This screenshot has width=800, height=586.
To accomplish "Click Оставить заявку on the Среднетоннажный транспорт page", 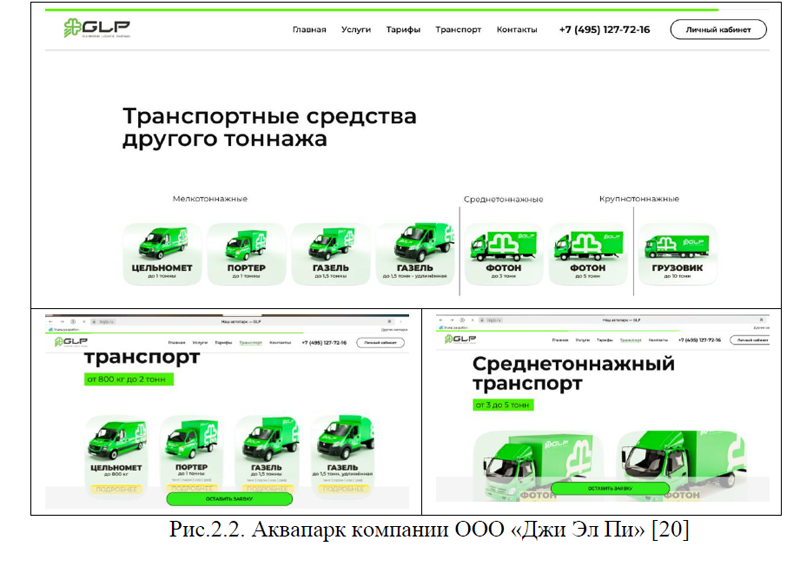I will [x=610, y=489].
